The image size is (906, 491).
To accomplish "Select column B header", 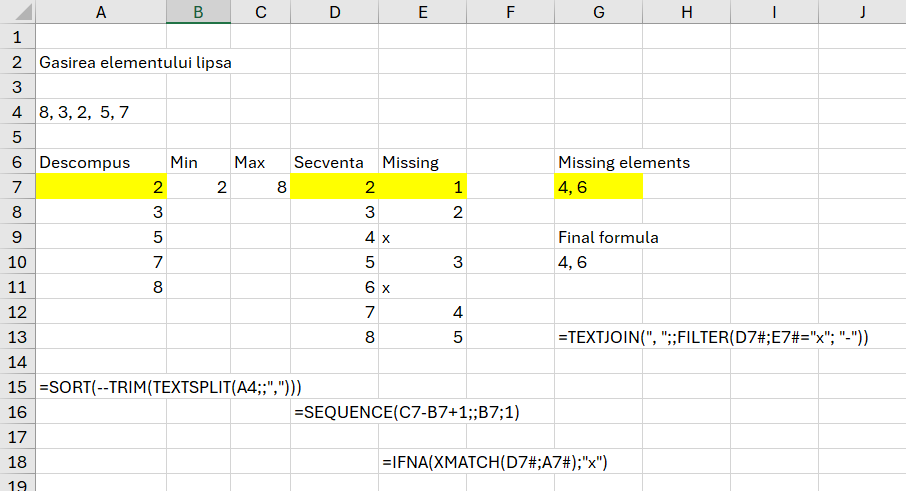I will 198,12.
